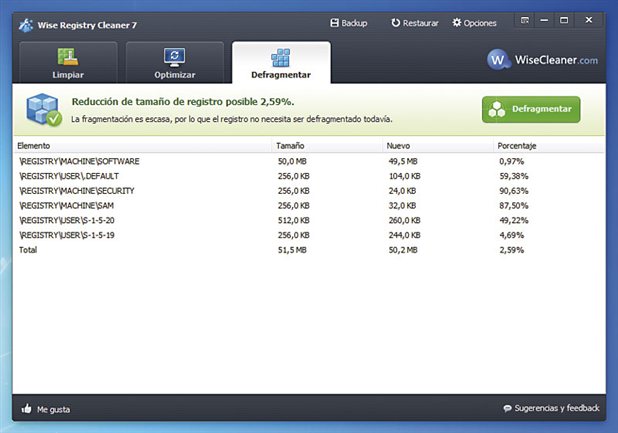Click the Defragmentar blocks tab icon

tap(281, 58)
